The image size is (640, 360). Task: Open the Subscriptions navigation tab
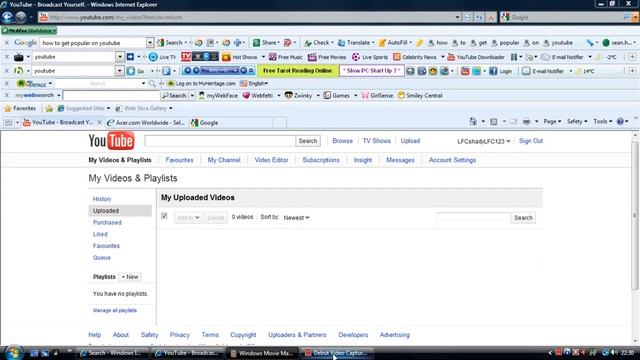coord(321,160)
